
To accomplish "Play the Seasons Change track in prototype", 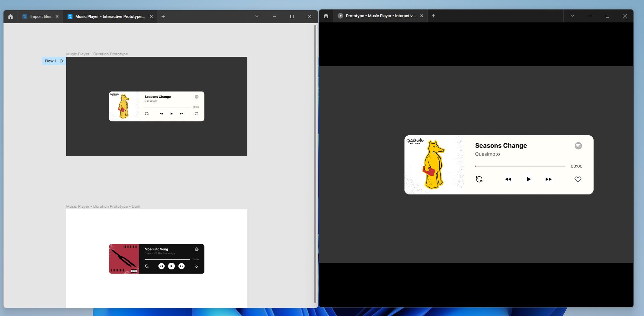I will [528, 179].
